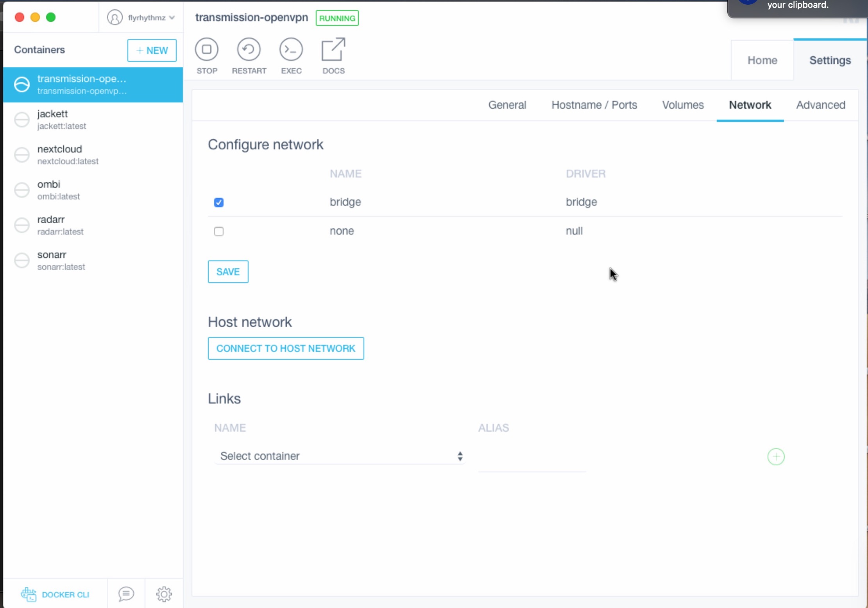Open EXEC terminal for the container
Screen dimensions: 868x608
291,50
